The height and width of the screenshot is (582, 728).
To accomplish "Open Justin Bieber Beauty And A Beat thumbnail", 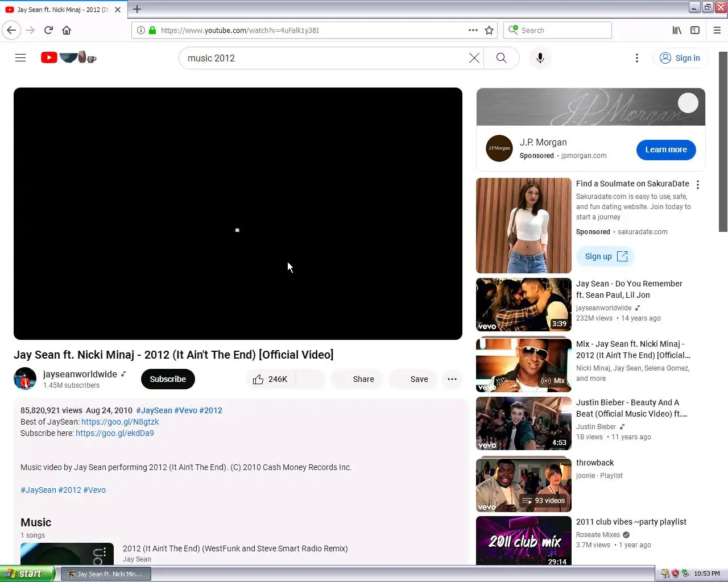I will coord(524,423).
